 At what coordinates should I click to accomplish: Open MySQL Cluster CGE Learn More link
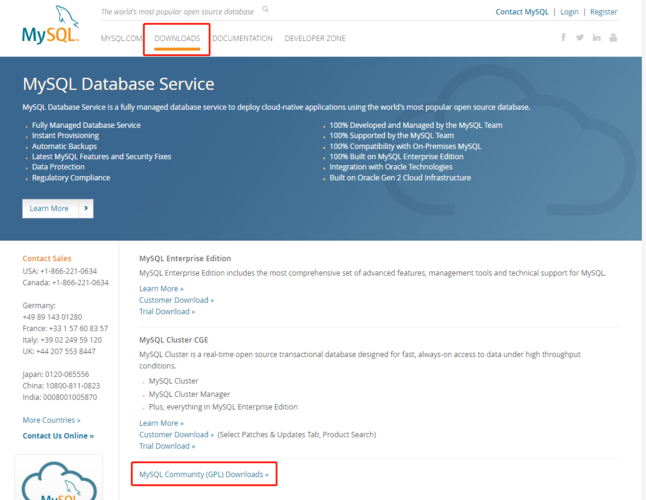point(161,423)
